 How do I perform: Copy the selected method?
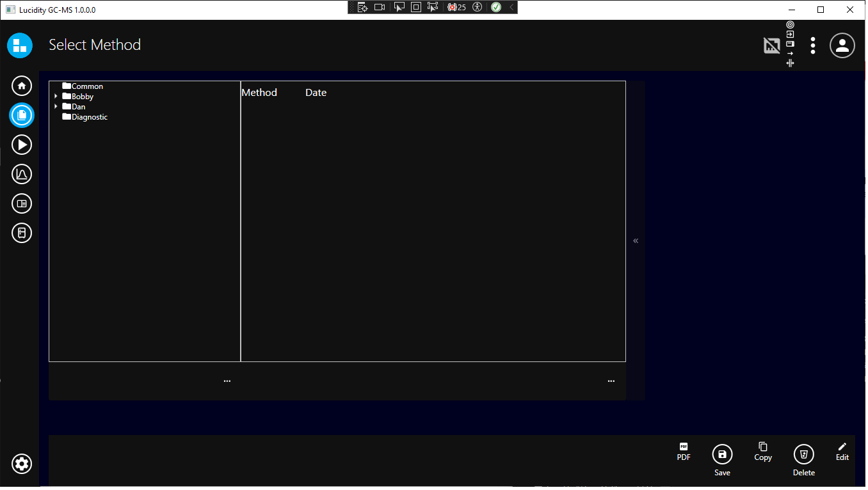[x=762, y=451]
